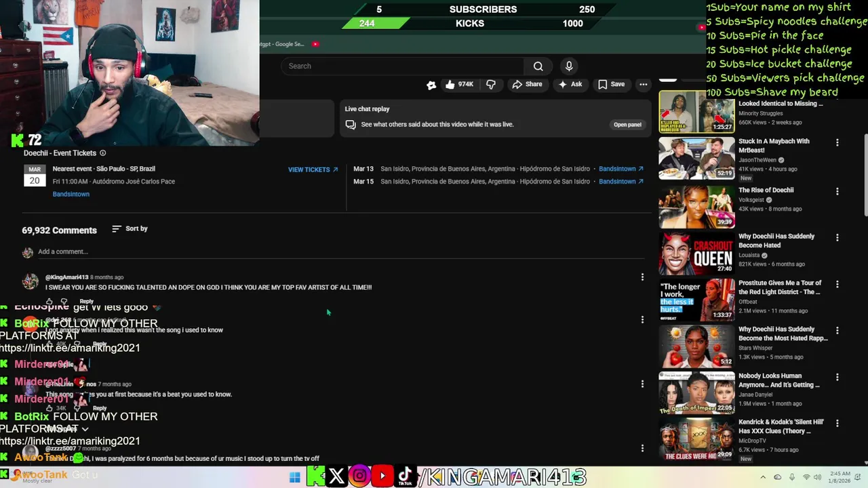Viewport: 868px width, 488px height.
Task: Click 'Doechii - Event Tickets' heading text
Action: [60, 153]
